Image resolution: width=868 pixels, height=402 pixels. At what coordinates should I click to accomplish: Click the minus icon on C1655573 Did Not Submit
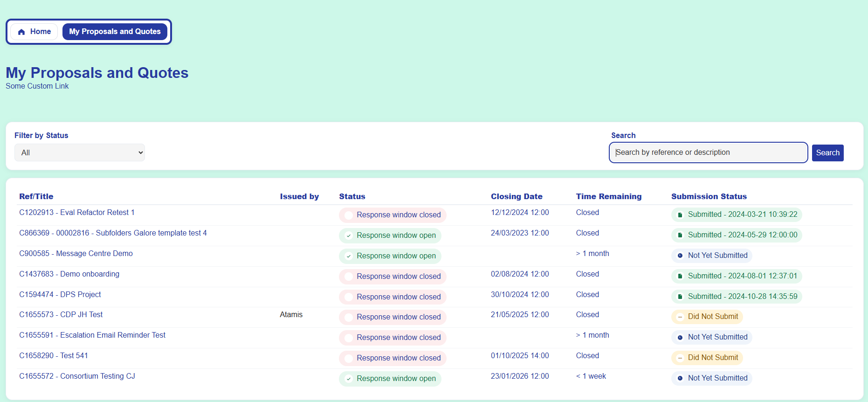pos(680,317)
